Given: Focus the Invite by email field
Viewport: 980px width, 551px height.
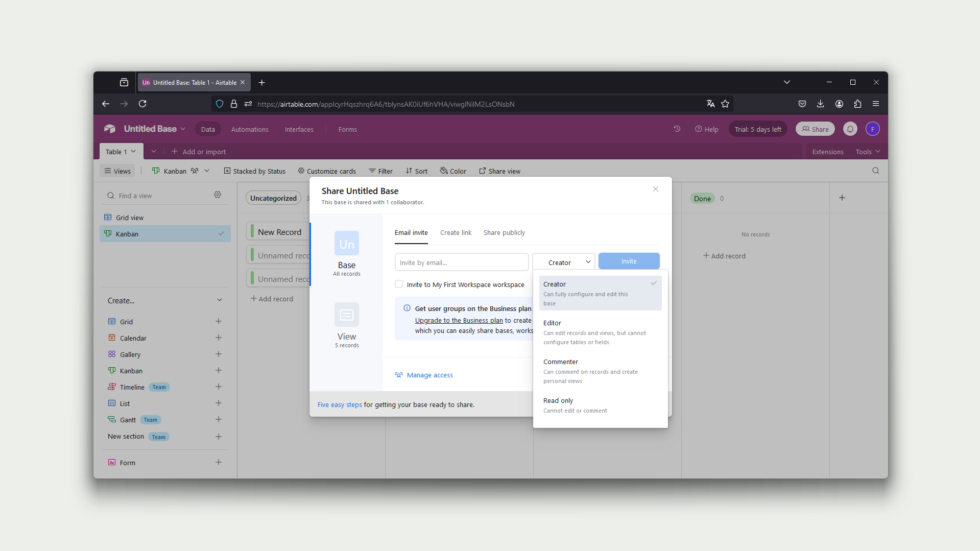Looking at the screenshot, I should click(462, 262).
